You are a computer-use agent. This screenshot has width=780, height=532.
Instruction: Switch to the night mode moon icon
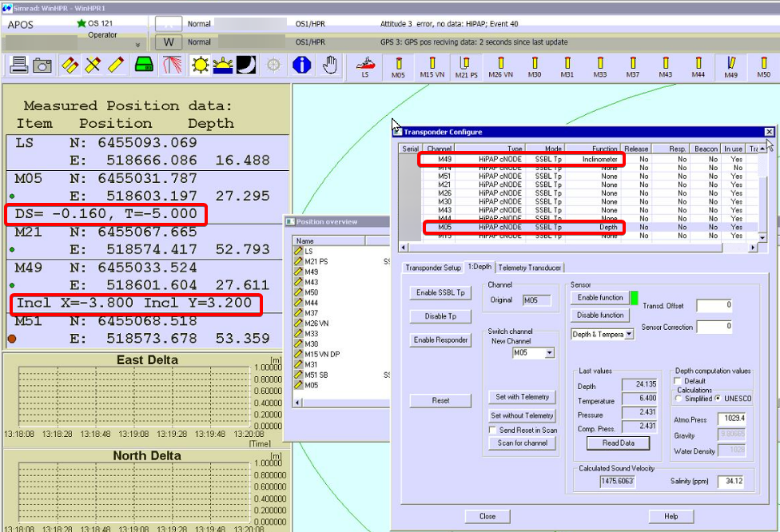[246, 66]
